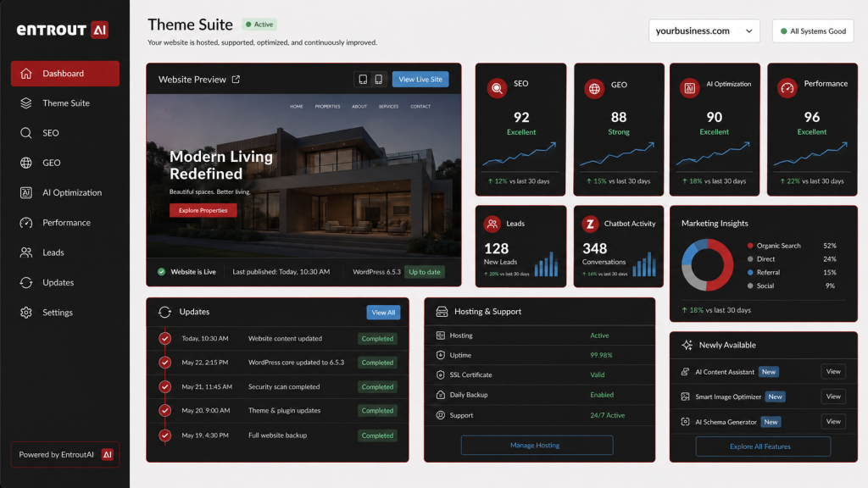Image resolution: width=868 pixels, height=488 pixels.
Task: Click the Website is Live check icon
Action: pyautogui.click(x=162, y=272)
